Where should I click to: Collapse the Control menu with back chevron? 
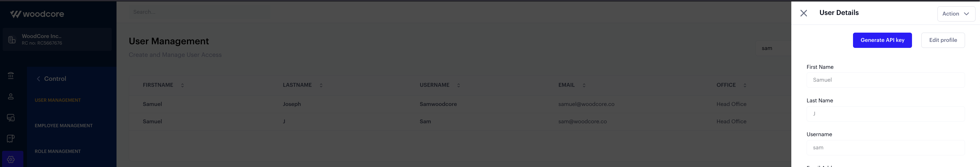click(38, 79)
